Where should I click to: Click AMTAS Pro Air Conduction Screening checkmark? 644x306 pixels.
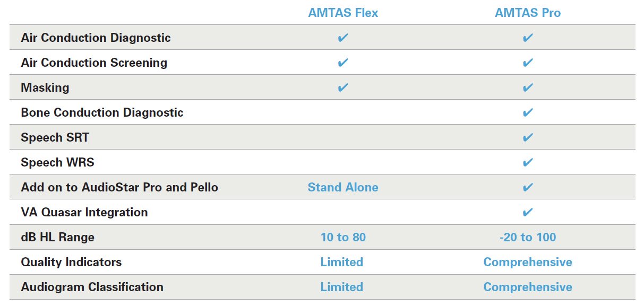[527, 63]
